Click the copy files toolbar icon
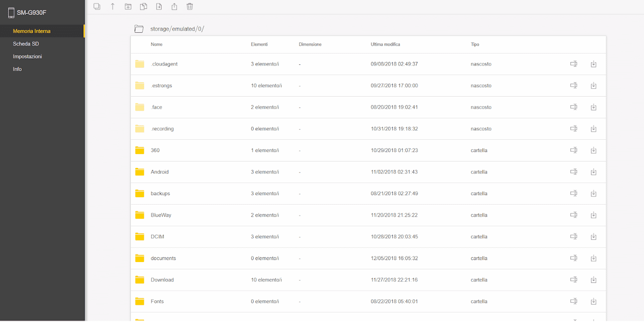 pyautogui.click(x=143, y=6)
